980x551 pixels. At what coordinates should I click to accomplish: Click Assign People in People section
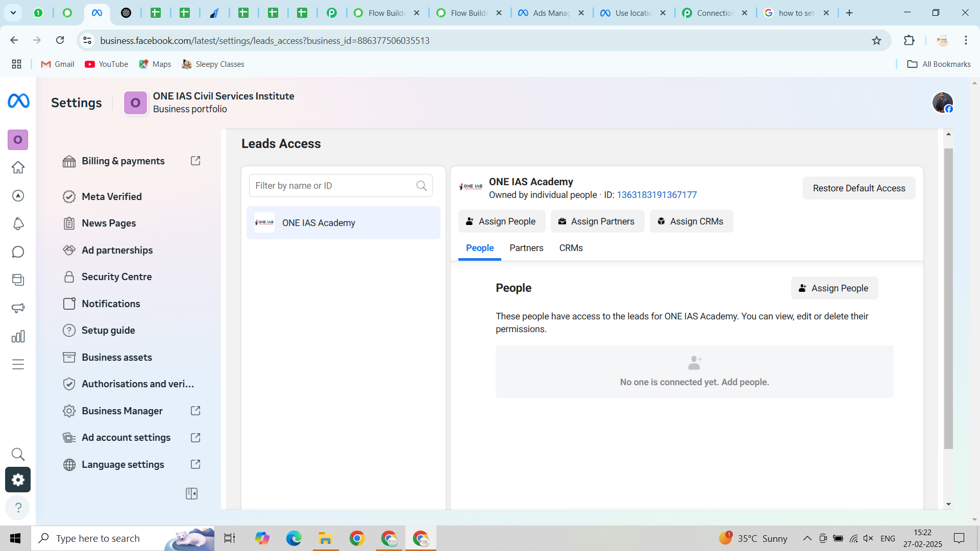tap(835, 288)
